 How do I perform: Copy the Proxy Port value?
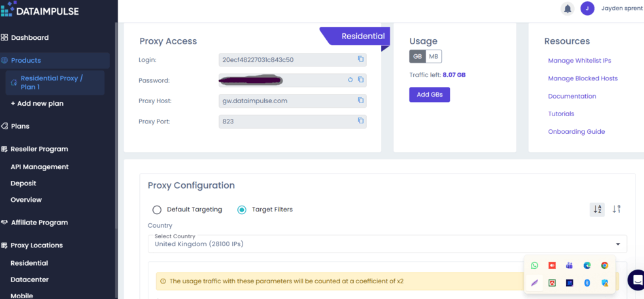click(361, 121)
